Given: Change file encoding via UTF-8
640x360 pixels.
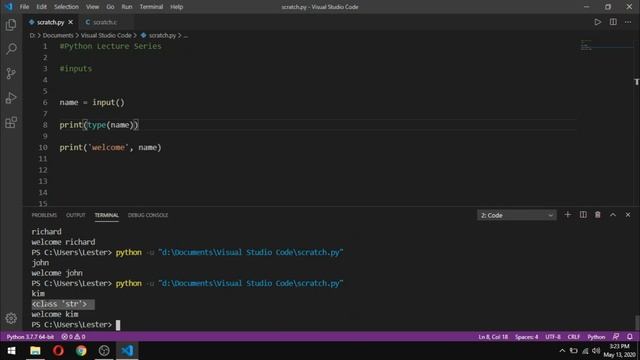Looking at the screenshot, I should tap(553, 337).
